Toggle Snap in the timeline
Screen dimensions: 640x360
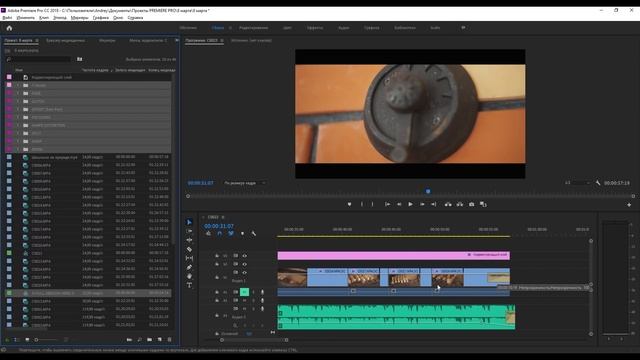click(220, 233)
